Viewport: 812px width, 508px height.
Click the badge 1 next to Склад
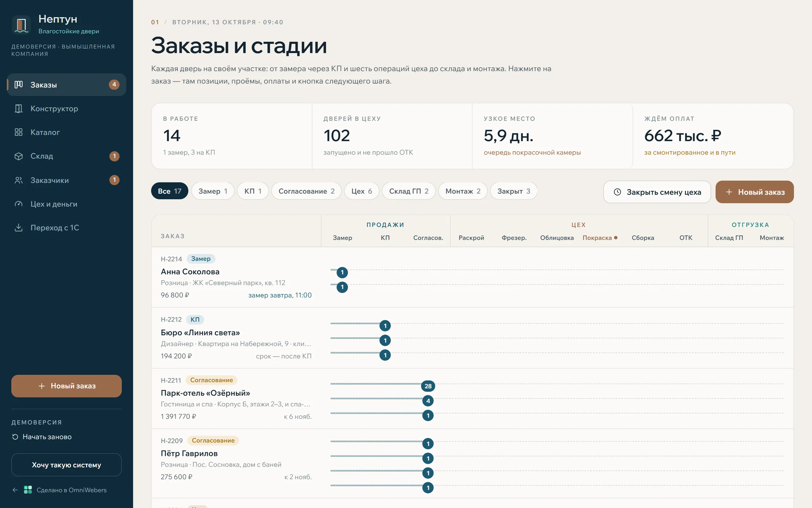point(115,156)
